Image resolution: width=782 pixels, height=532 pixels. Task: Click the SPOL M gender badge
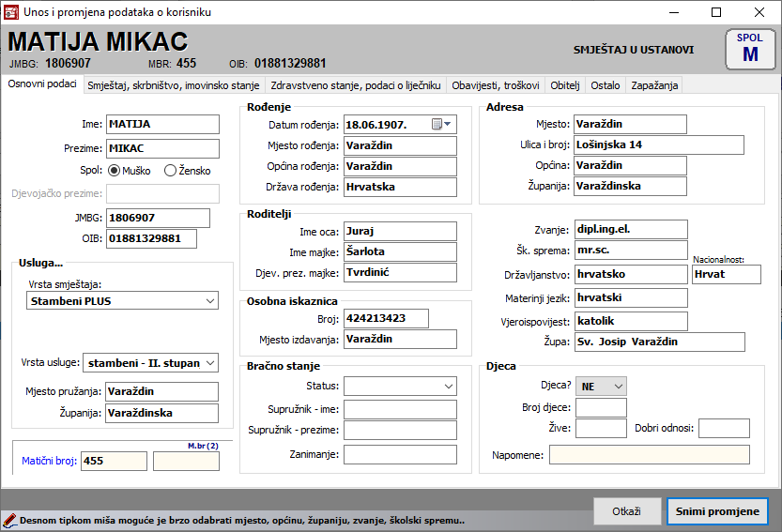750,49
